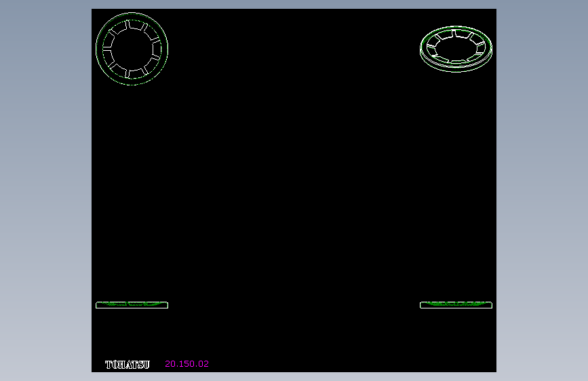Viewport: 588px width, 381px height.
Task: Click the magenta 20.150.02 part number
Action: pyautogui.click(x=187, y=364)
